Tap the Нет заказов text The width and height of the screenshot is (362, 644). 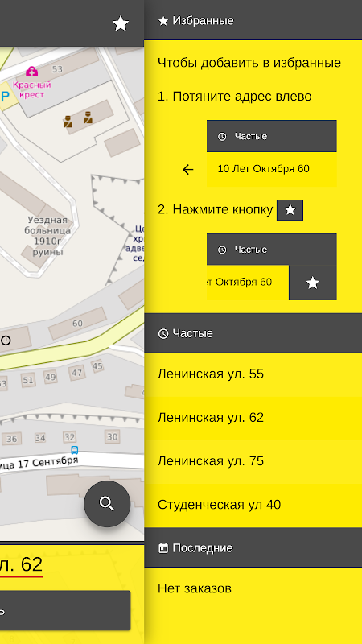pyautogui.click(x=195, y=588)
